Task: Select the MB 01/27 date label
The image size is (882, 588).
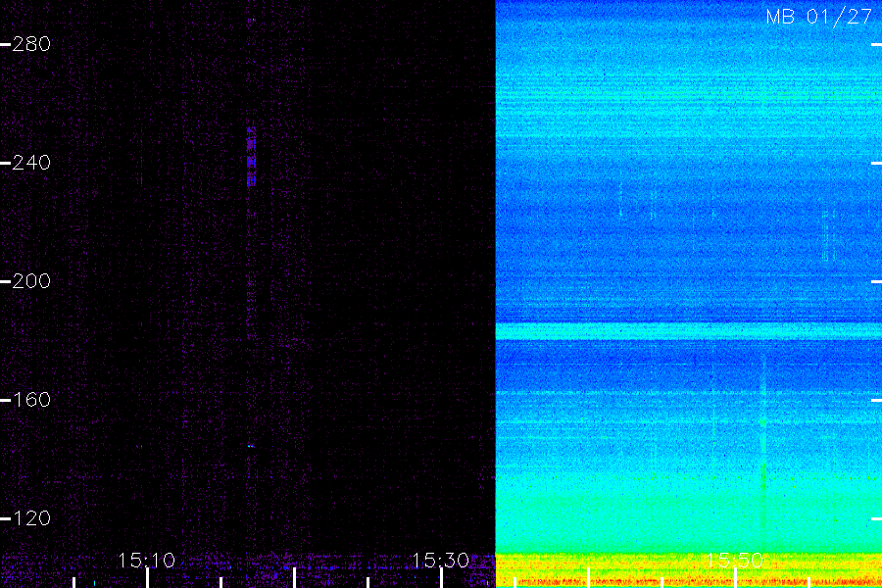Action: pos(819,17)
